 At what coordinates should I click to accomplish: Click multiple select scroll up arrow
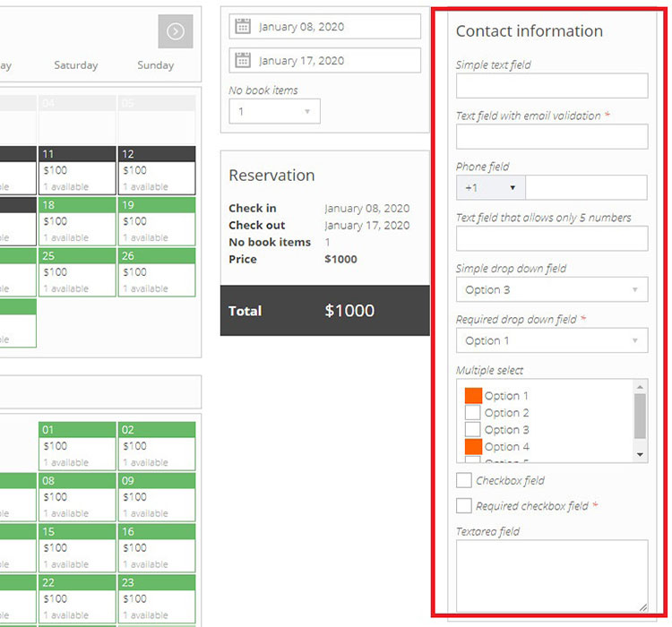tap(640, 387)
